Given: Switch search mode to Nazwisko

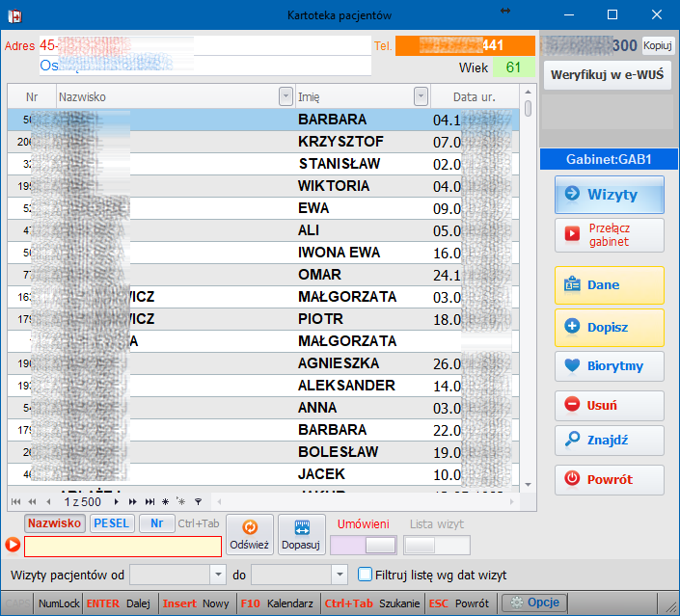Looking at the screenshot, I should pyautogui.click(x=54, y=523).
